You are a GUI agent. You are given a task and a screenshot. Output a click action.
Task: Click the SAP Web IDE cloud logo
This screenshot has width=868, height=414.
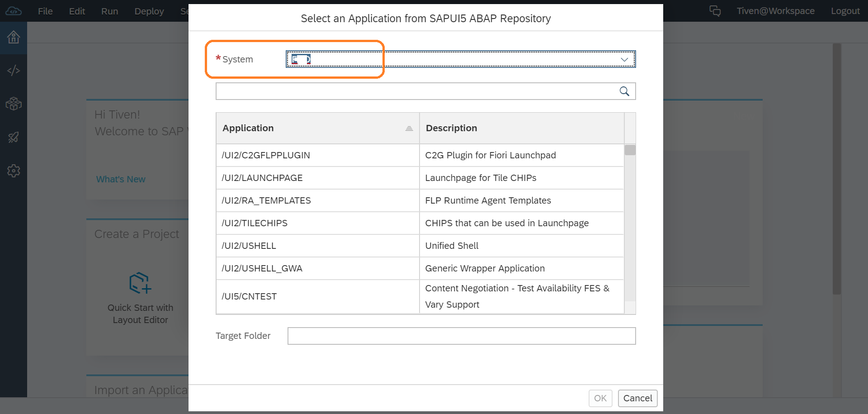[14, 11]
